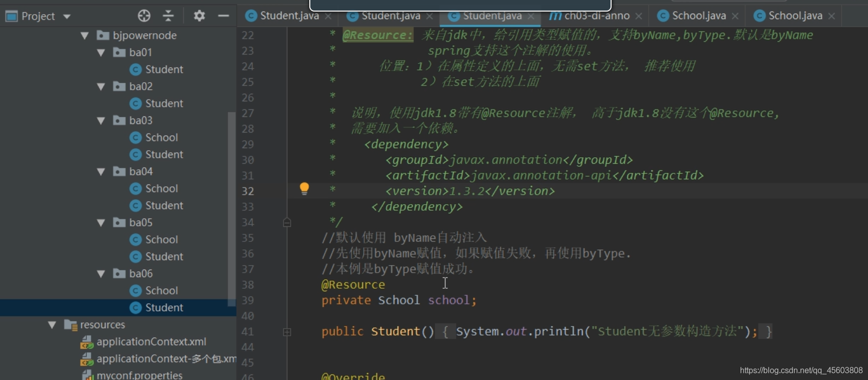868x380 pixels.
Task: Fold the comment block at line 34
Action: point(287,222)
